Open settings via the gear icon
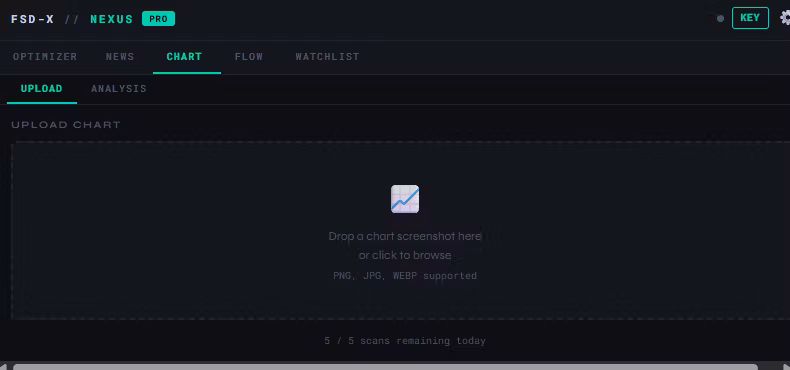Image resolution: width=790 pixels, height=370 pixels. pyautogui.click(x=785, y=18)
